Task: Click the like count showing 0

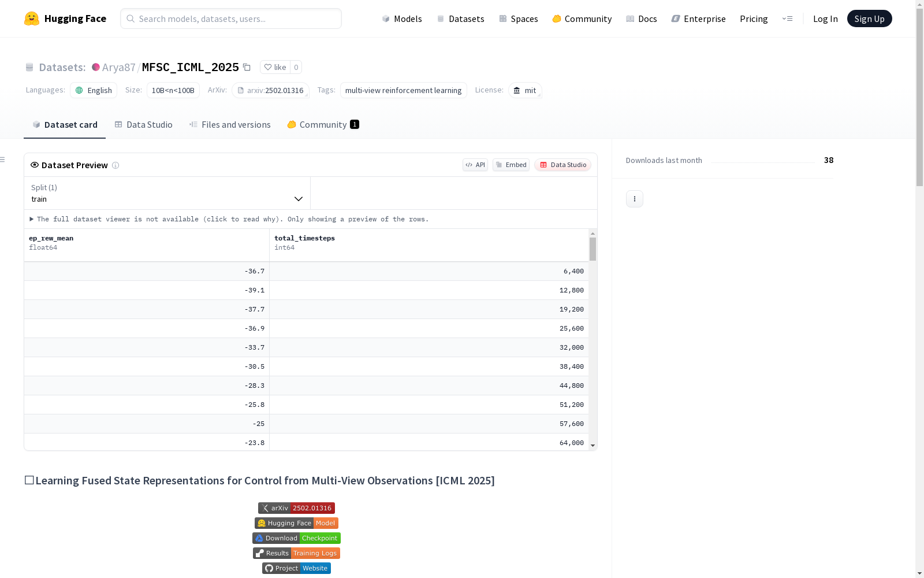Action: pos(296,67)
